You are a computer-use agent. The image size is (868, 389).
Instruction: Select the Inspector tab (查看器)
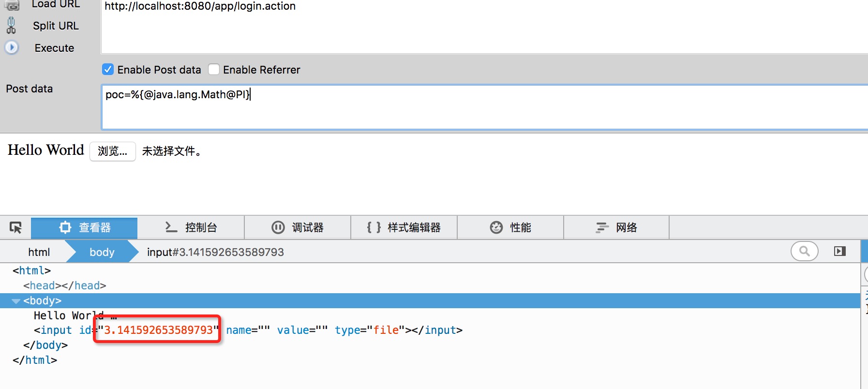pos(85,227)
